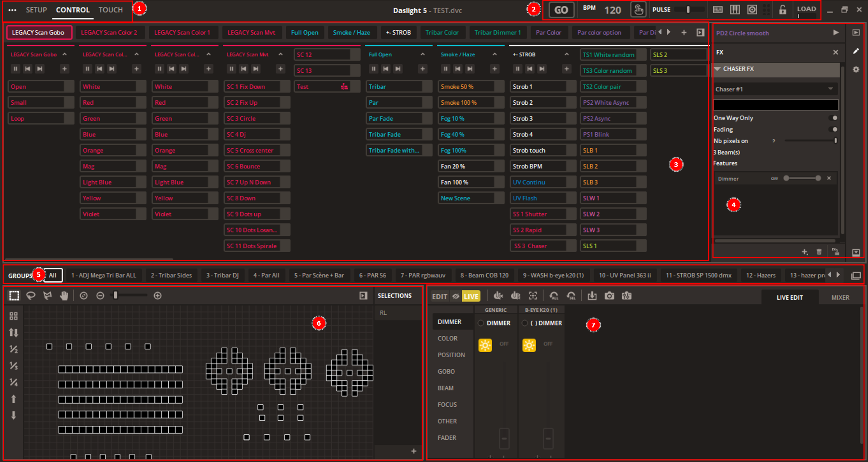Click the three-dots main menu icon
The image size is (868, 462).
12,10
